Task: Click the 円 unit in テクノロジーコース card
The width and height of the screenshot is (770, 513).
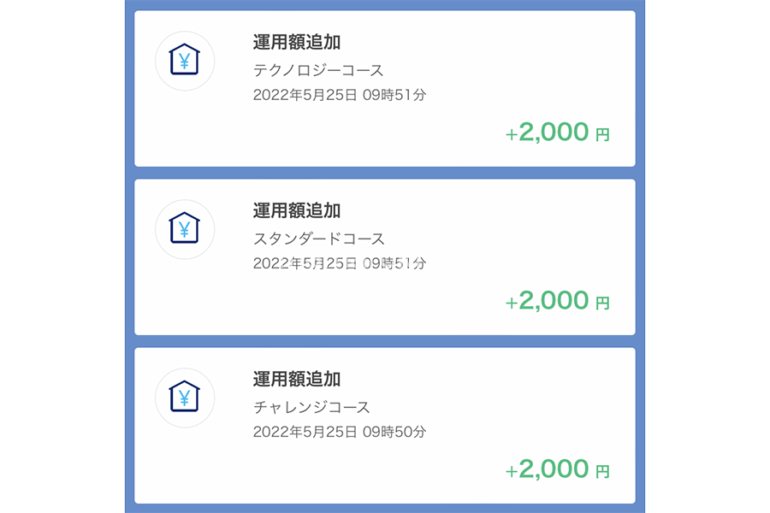Action: [602, 135]
